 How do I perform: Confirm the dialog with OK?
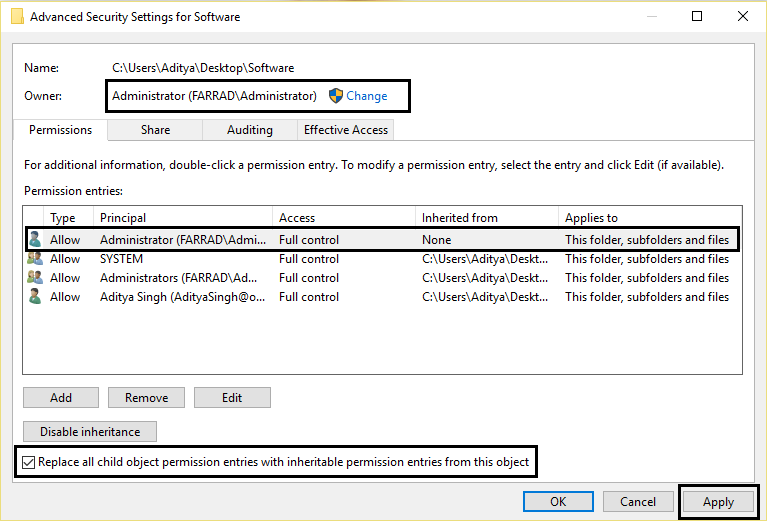[x=558, y=502]
